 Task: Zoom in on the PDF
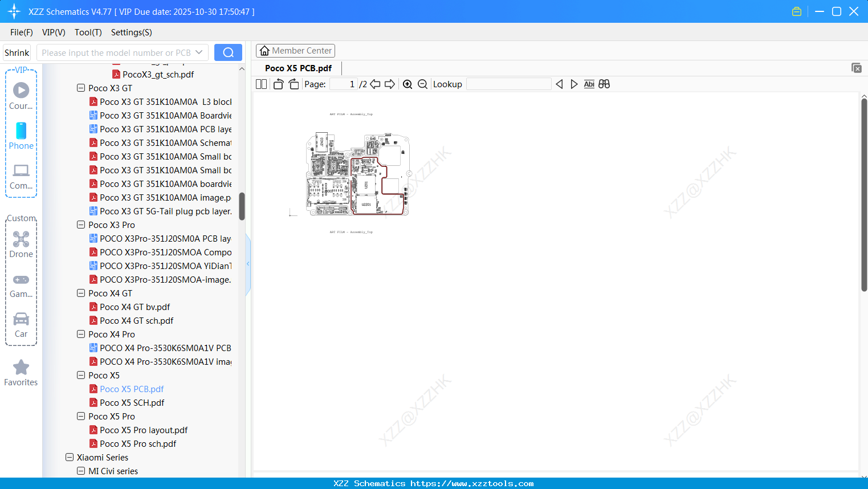pos(407,84)
